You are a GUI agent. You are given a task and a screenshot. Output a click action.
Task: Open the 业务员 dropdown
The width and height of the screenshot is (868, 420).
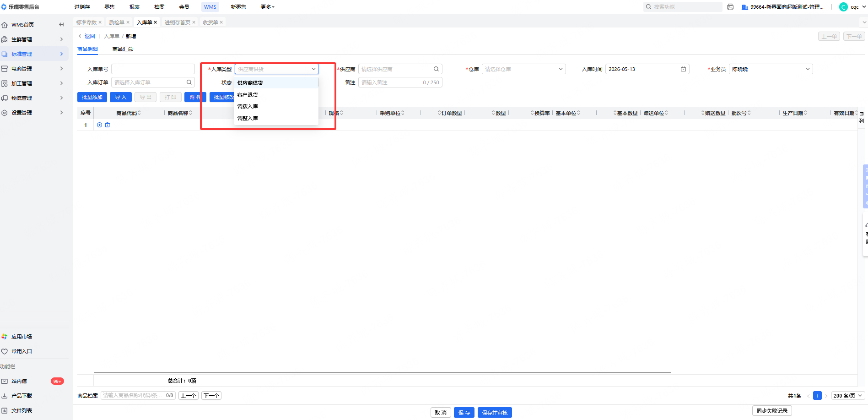(771, 69)
